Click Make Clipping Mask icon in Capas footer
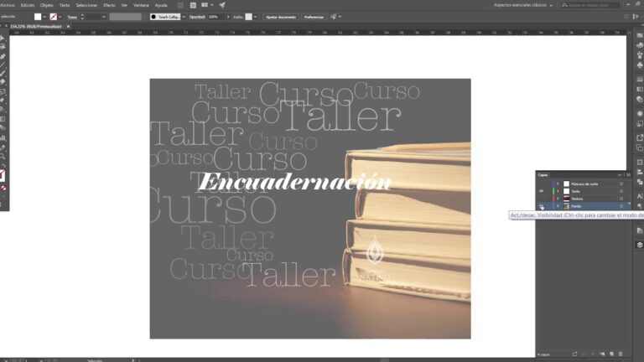The height and width of the screenshot is (362, 644). (584, 354)
